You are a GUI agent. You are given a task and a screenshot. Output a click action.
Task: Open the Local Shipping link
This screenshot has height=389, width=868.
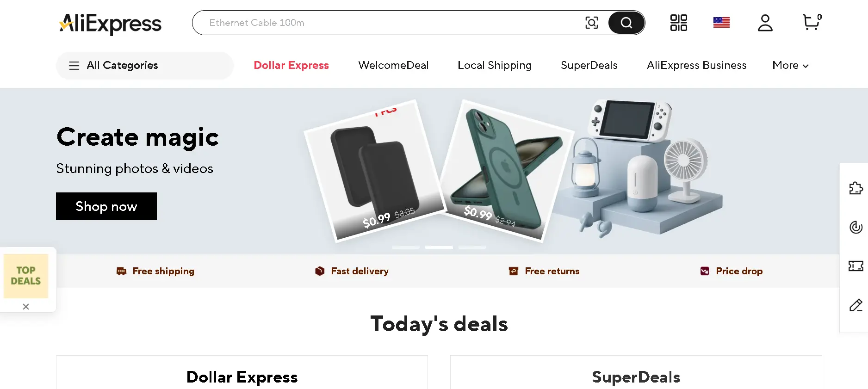tap(494, 65)
